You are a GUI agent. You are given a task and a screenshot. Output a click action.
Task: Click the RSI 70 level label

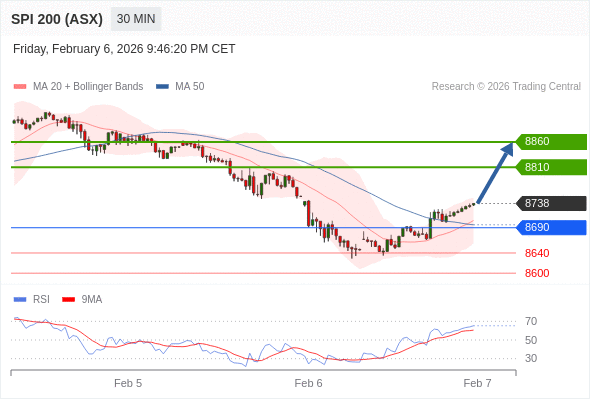[x=531, y=321]
